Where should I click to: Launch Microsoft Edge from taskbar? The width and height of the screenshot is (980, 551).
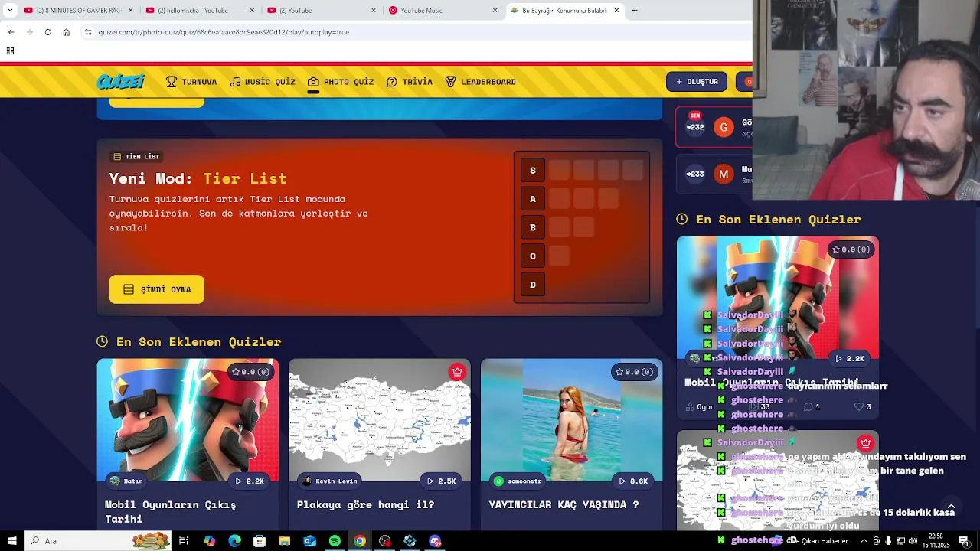click(x=234, y=541)
